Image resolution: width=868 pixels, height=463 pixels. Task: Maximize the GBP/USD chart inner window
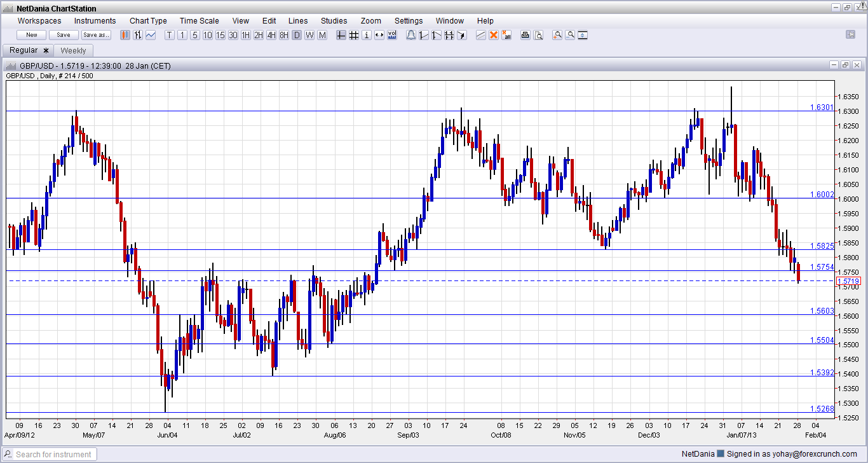[846, 65]
